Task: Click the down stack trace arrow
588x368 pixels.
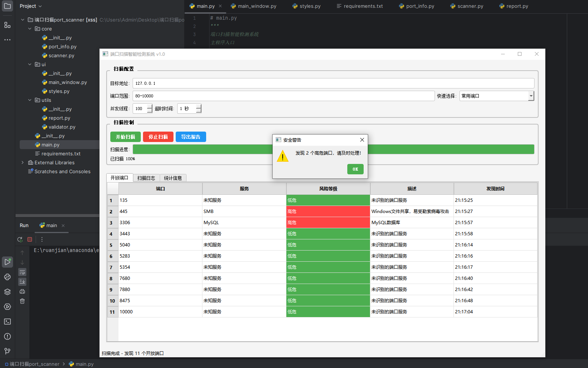Action: [x=22, y=262]
